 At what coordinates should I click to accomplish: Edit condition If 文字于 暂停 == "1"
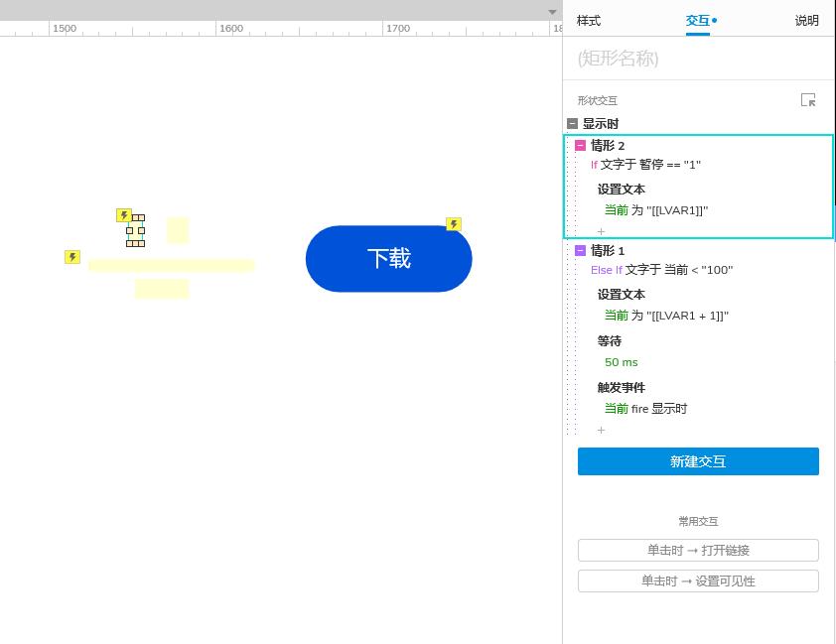(645, 165)
